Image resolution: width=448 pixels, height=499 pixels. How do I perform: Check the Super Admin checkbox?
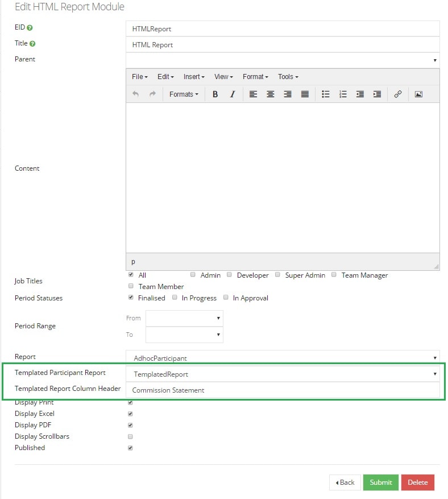[277, 275]
